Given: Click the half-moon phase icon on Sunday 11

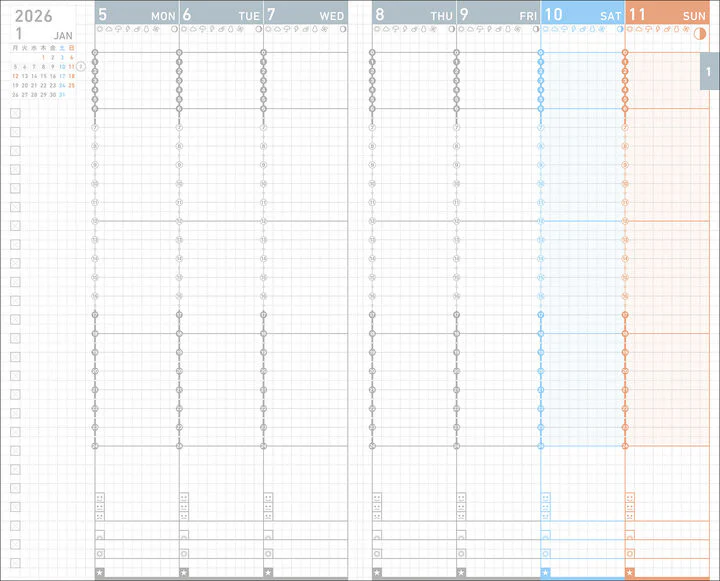Looking at the screenshot, I should pos(700,34).
